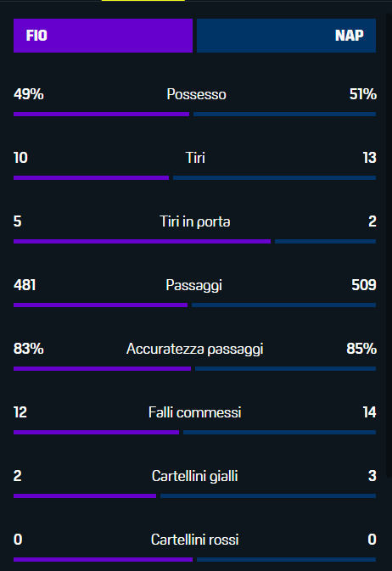Click the 51% possession value
392x571 pixels.
coord(363,94)
